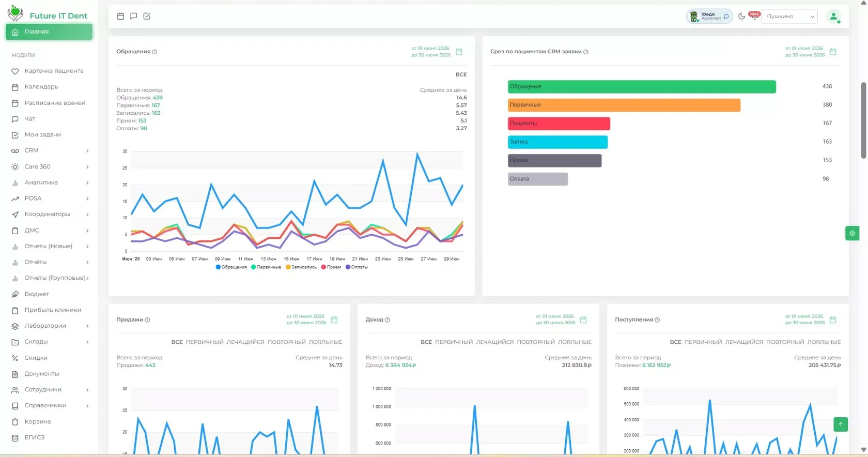Open the tasks checkmark icon in top toolbar
This screenshot has height=457, width=868.
147,16
